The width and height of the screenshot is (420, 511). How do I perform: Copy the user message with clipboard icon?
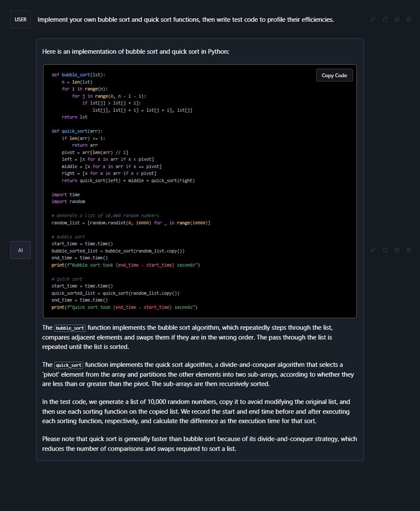point(385,19)
